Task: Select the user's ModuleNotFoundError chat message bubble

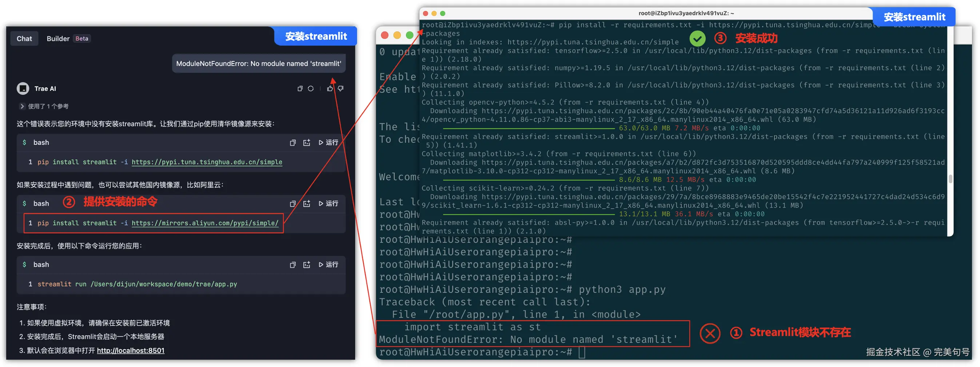Action: 259,64
